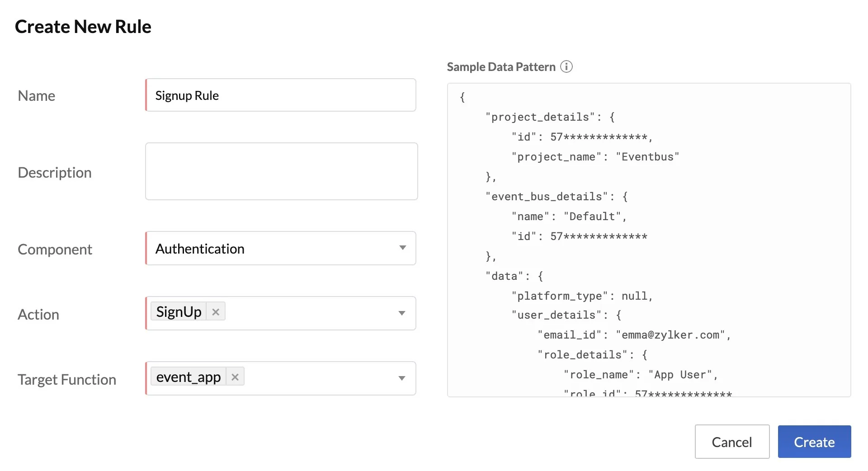
Task: Click the "project_name": "Eventbus" line
Action: (x=595, y=157)
